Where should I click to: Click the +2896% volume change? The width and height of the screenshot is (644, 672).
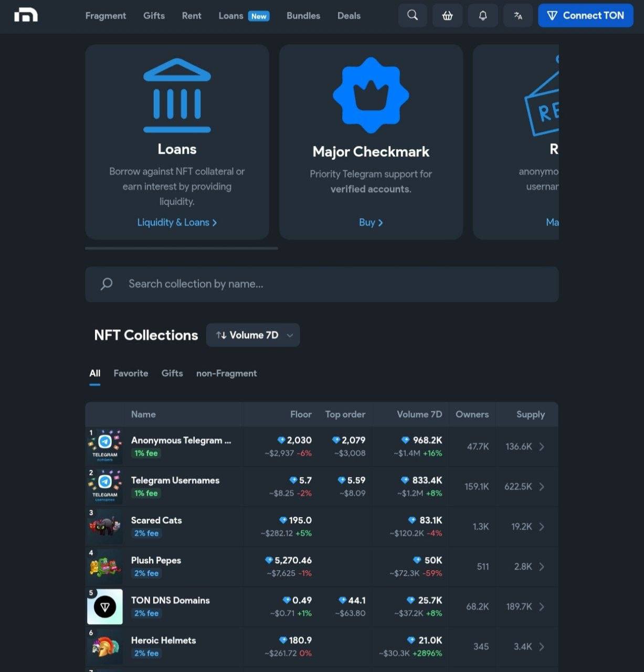[427, 653]
